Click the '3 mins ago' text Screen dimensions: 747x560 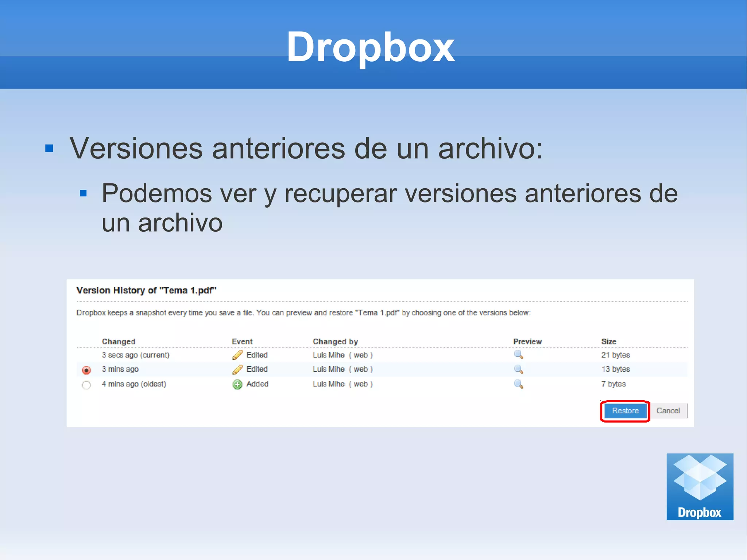pyautogui.click(x=120, y=369)
